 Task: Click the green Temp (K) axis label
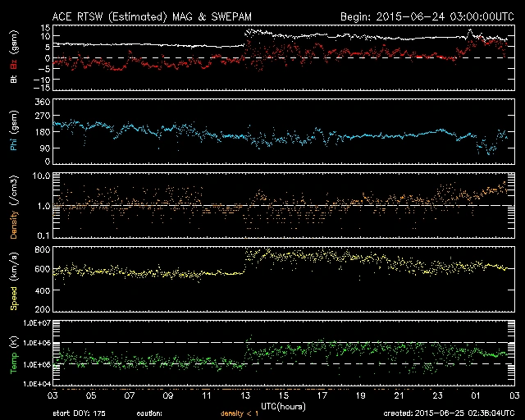point(14,353)
